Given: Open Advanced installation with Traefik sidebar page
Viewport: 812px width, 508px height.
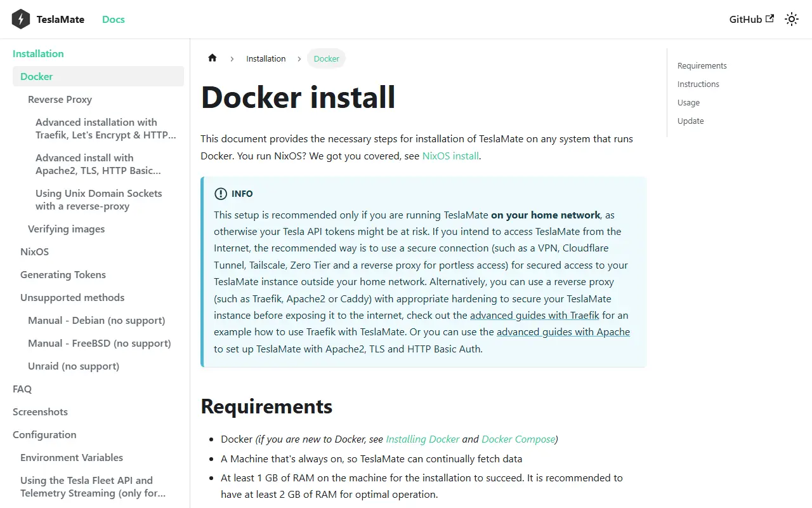Looking at the screenshot, I should pos(106,128).
